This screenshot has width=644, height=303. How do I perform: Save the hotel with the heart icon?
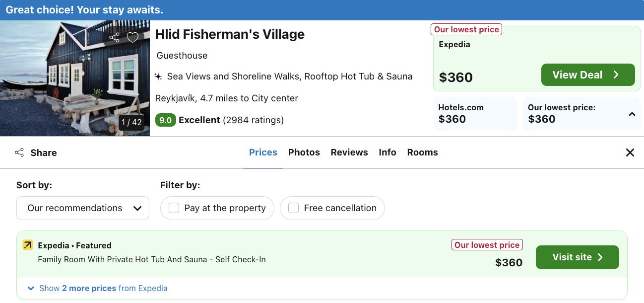tap(132, 37)
